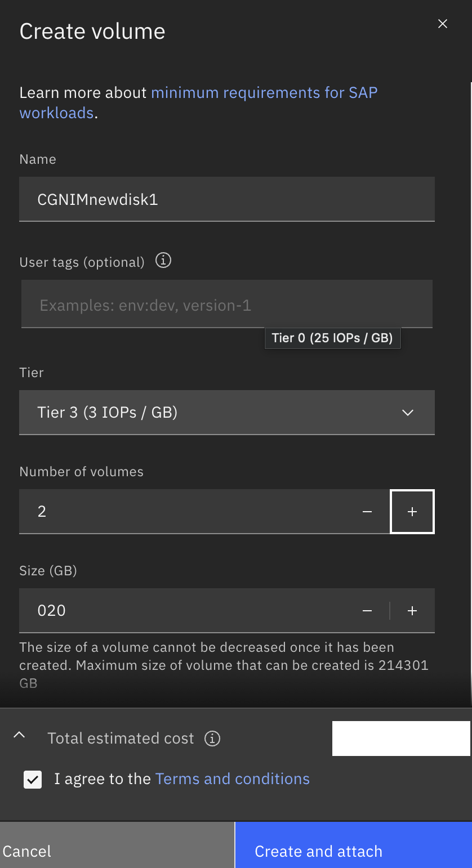The image size is (472, 868).
Task: Click the Tier dropdown chevron arrow
Action: [408, 413]
